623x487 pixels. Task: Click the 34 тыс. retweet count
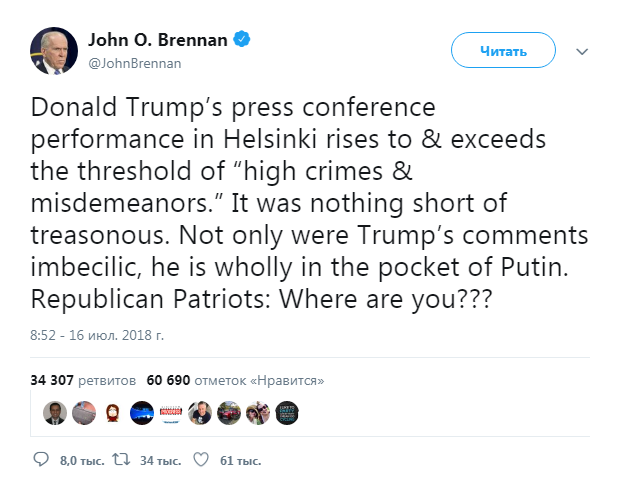(160, 460)
